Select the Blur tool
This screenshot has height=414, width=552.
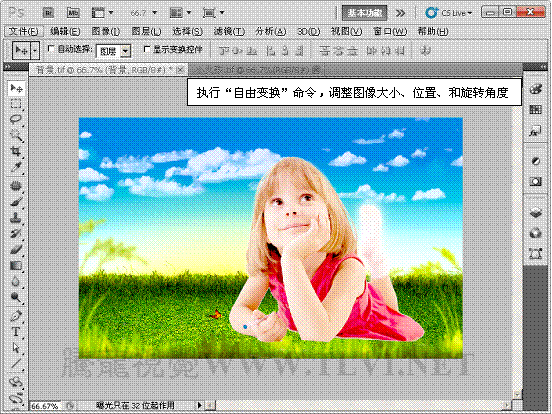[16, 281]
